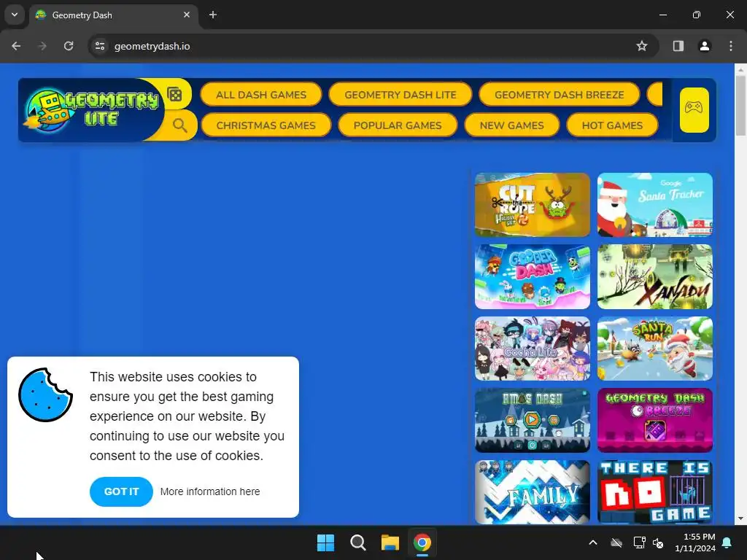Open the Gacha Life game thumbnail
Image resolution: width=747 pixels, height=560 pixels.
pyautogui.click(x=532, y=349)
